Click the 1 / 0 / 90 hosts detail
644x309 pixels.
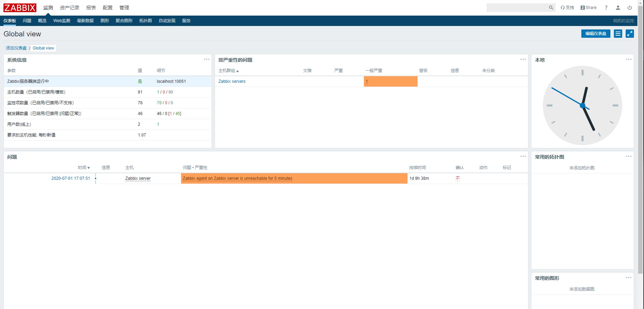tap(165, 92)
